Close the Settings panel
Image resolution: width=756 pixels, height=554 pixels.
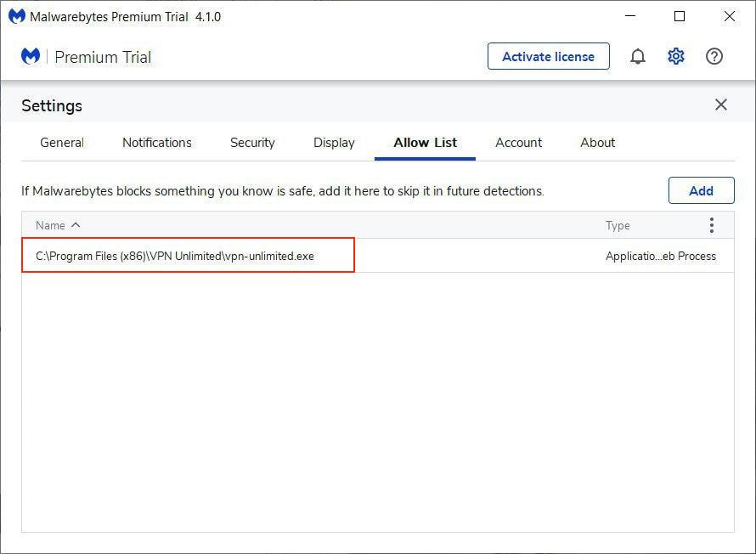(720, 105)
